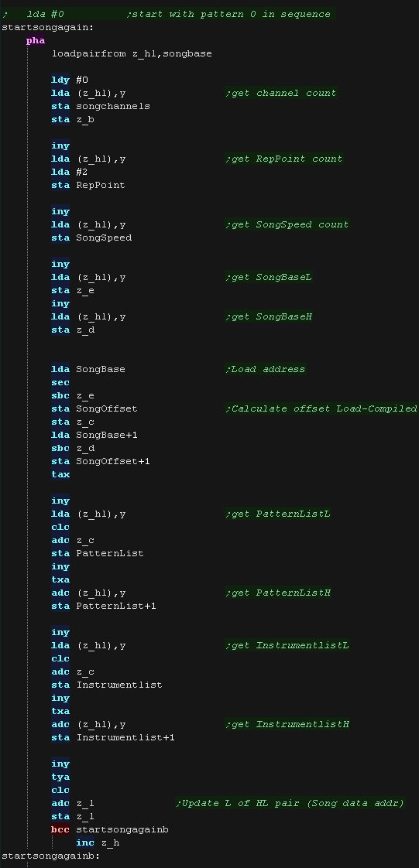The image size is (419, 868).
Task: Click the sec instruction
Action: pyautogui.click(x=60, y=382)
